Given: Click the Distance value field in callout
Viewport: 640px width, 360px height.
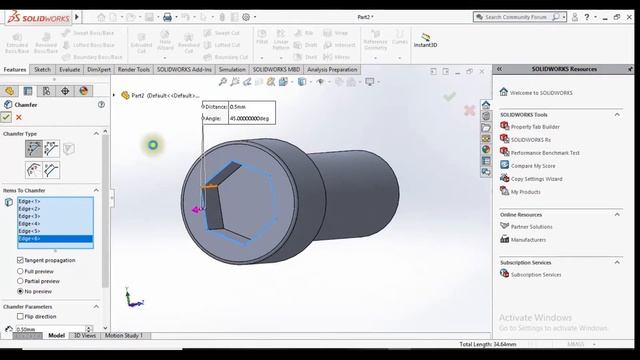Looking at the screenshot, I should (251, 107).
